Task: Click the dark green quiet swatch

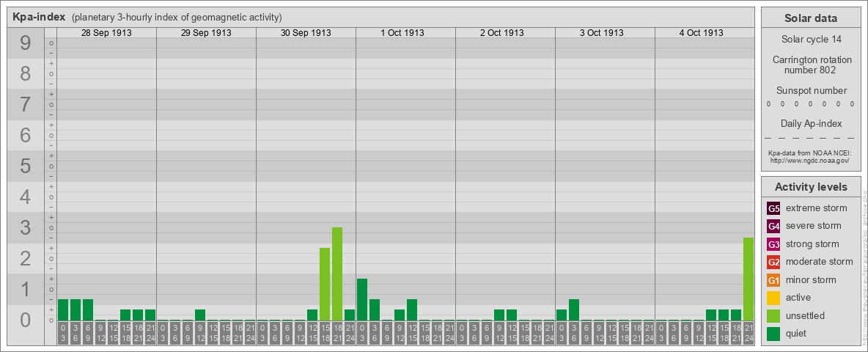Action: tap(773, 334)
